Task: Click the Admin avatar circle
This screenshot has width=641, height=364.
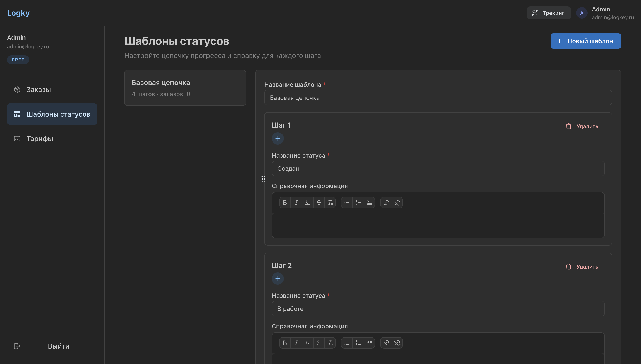Action: pos(582,13)
